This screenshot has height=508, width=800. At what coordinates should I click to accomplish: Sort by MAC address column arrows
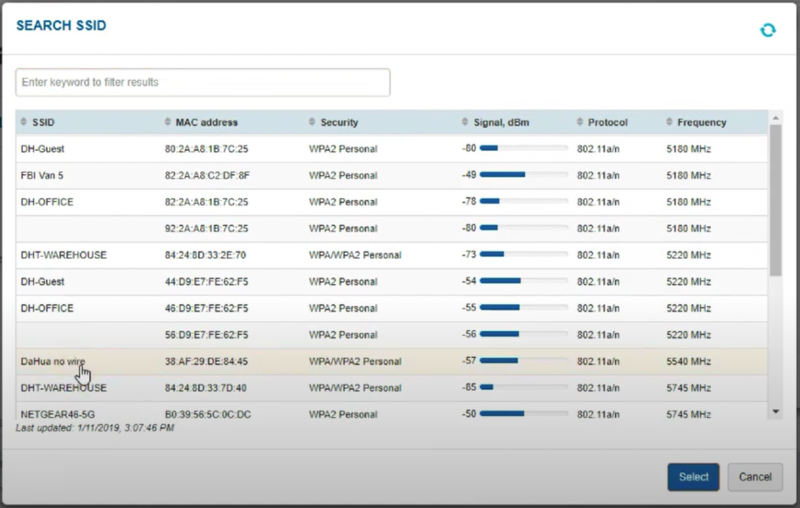point(167,121)
